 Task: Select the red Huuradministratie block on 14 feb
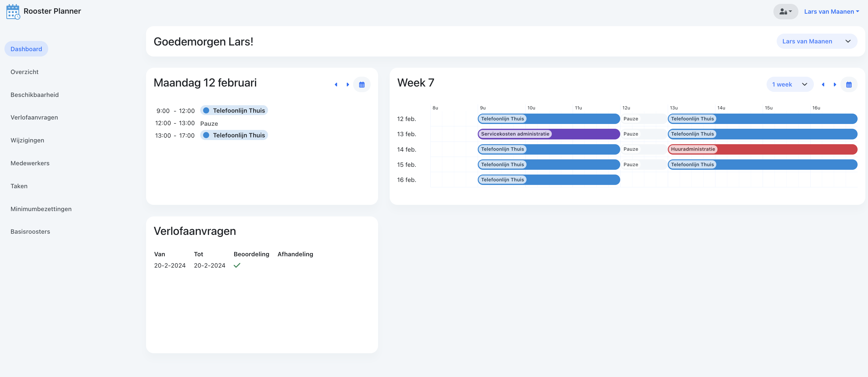693,149
